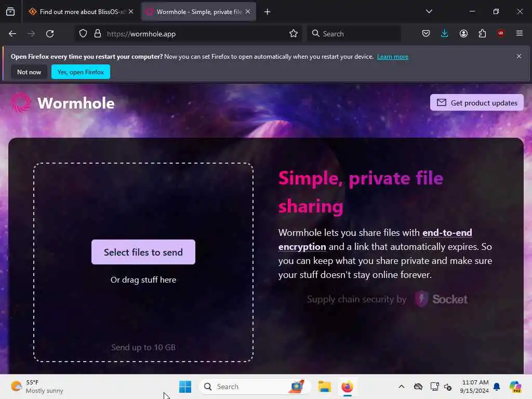This screenshot has width=532, height=399.
Task: Open uBlock Origin extension popup
Action: point(501,33)
